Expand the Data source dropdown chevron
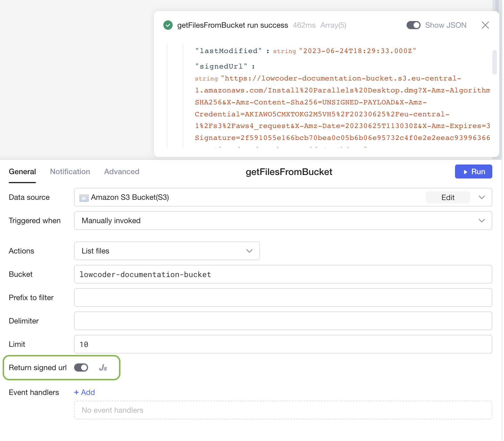The width and height of the screenshot is (504, 441). tap(482, 197)
